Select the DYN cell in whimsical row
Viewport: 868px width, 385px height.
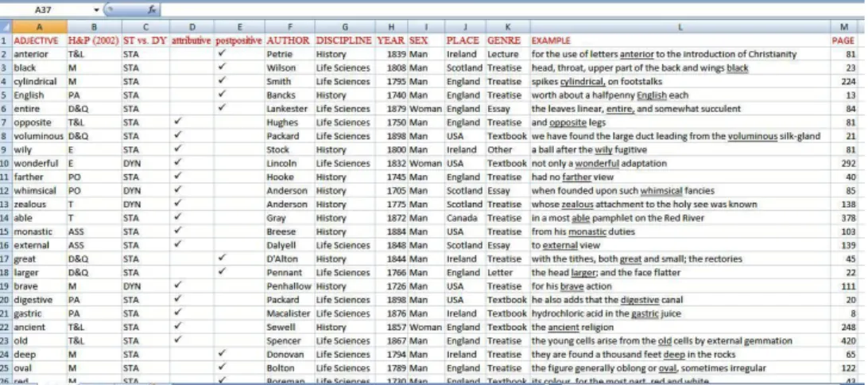point(145,191)
